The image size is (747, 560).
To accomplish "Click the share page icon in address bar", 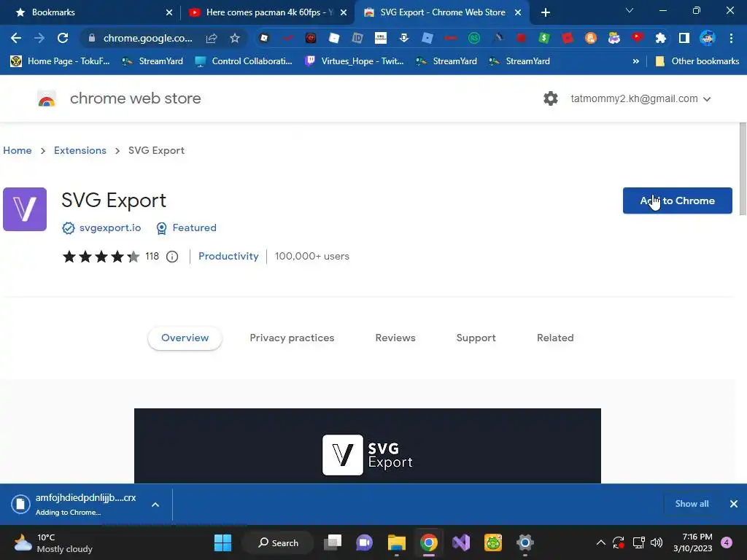I will click(x=212, y=38).
